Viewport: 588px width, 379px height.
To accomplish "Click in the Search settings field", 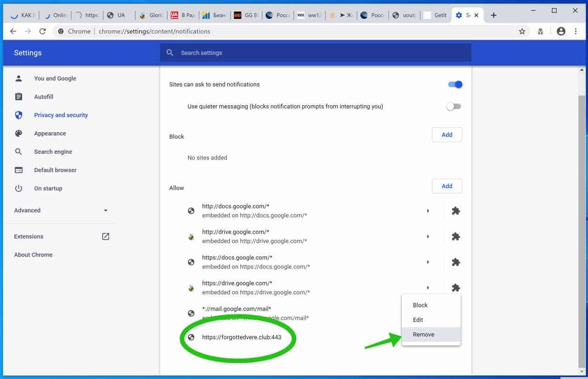I will click(315, 53).
